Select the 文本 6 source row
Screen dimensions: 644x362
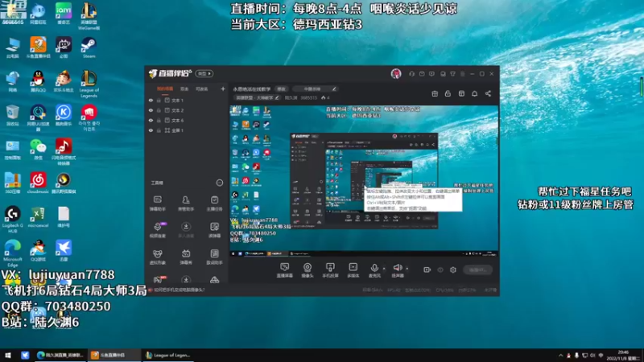click(187, 120)
